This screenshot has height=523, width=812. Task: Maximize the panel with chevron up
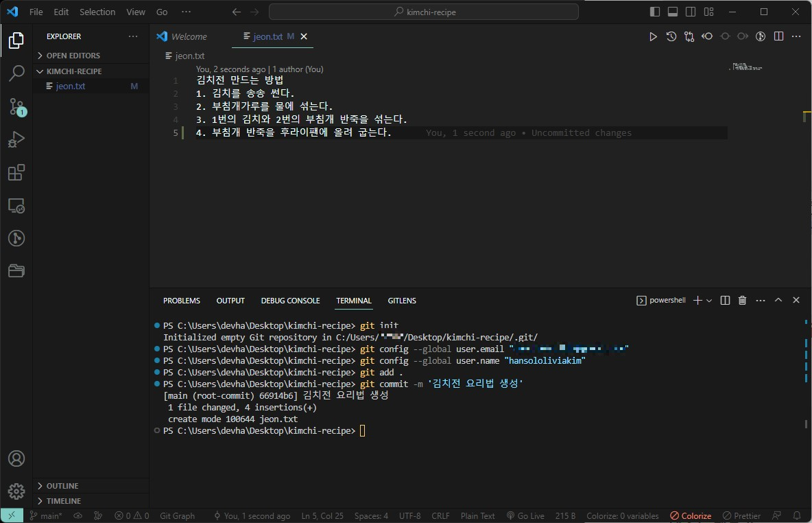(x=778, y=300)
